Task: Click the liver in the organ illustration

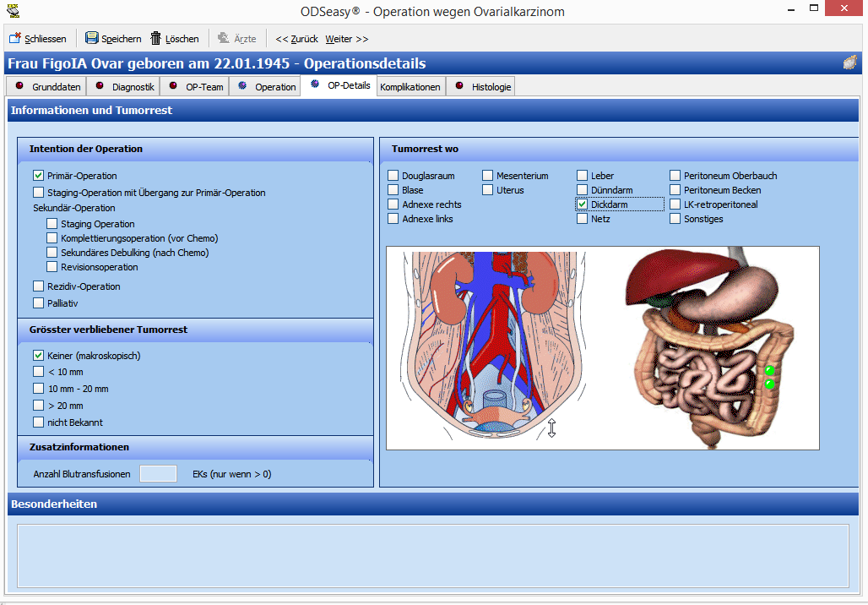Action: pos(676,275)
